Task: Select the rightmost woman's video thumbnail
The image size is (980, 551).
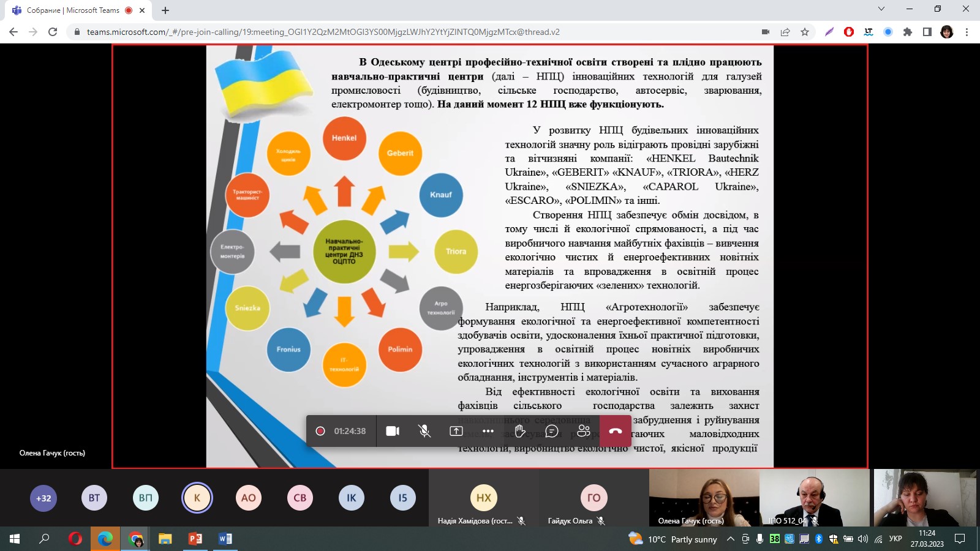Action: [x=925, y=498]
